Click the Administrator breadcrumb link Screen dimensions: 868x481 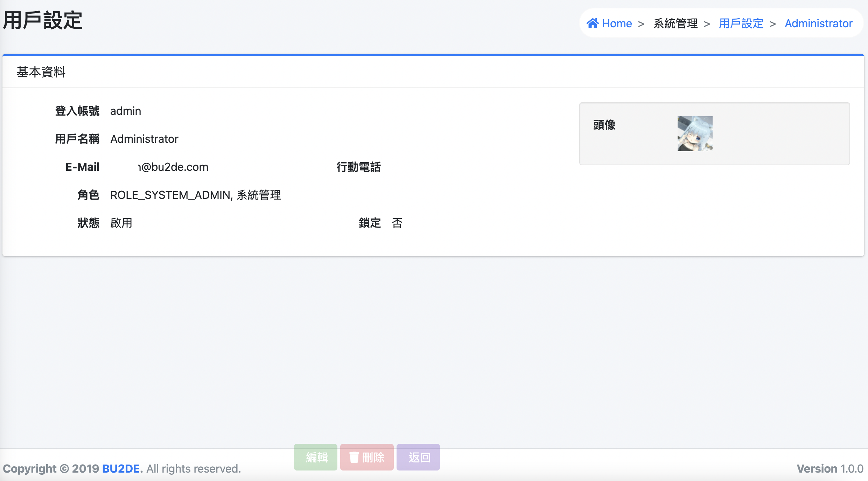(x=818, y=23)
